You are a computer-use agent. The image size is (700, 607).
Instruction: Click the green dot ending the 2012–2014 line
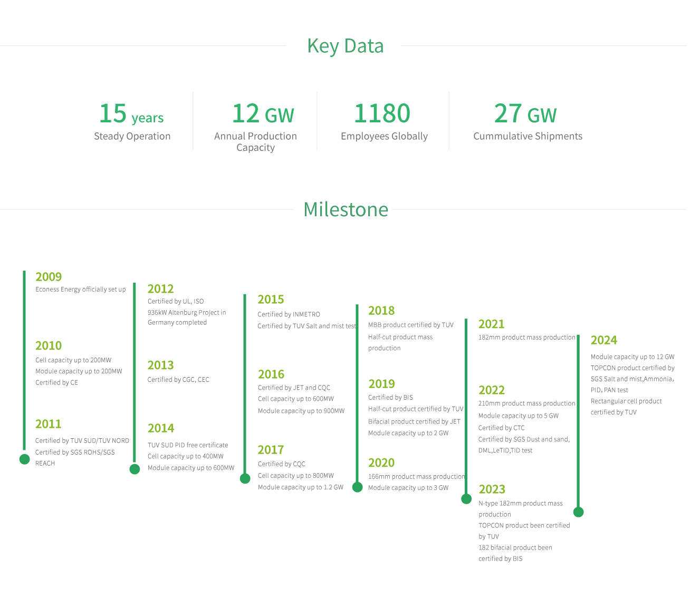coord(135,469)
